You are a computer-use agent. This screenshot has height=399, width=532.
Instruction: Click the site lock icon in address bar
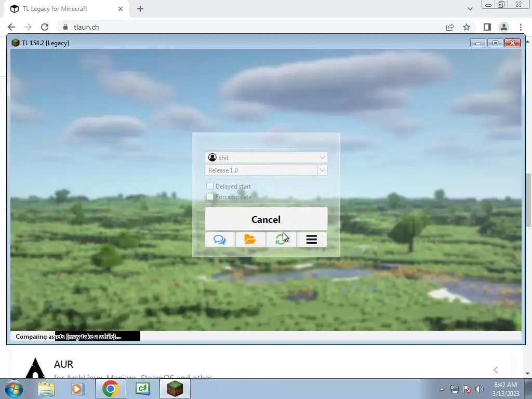click(x=65, y=27)
